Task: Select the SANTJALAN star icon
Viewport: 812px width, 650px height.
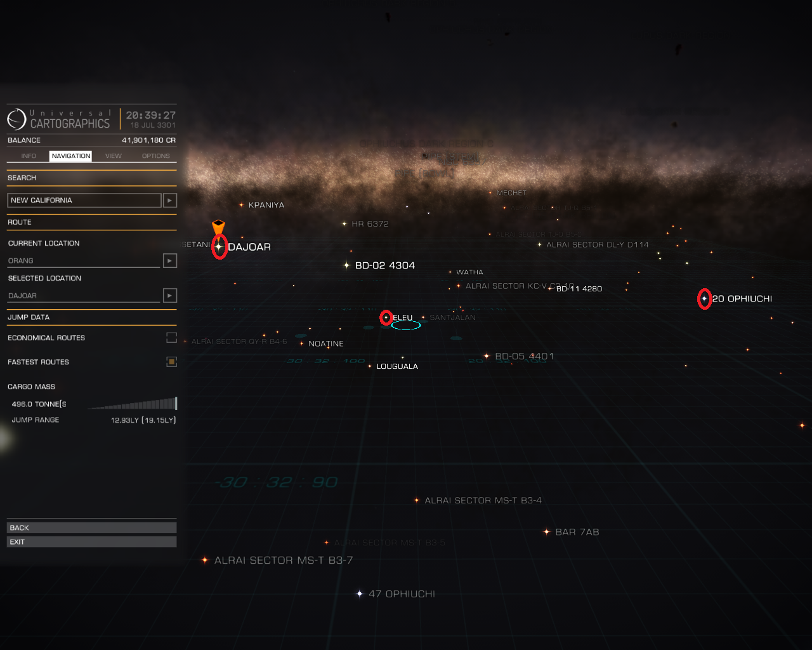Action: pyautogui.click(x=423, y=317)
